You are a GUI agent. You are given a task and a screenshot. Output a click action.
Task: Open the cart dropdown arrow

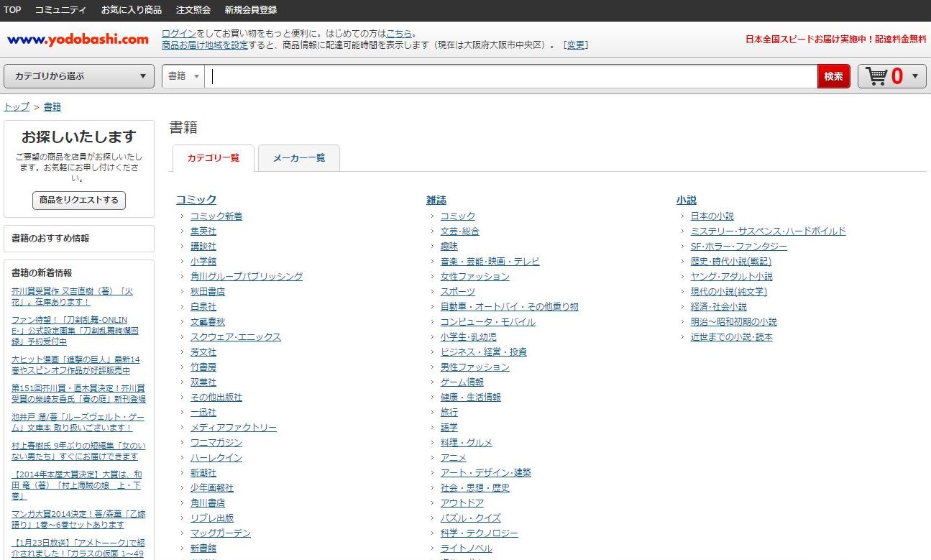point(914,76)
